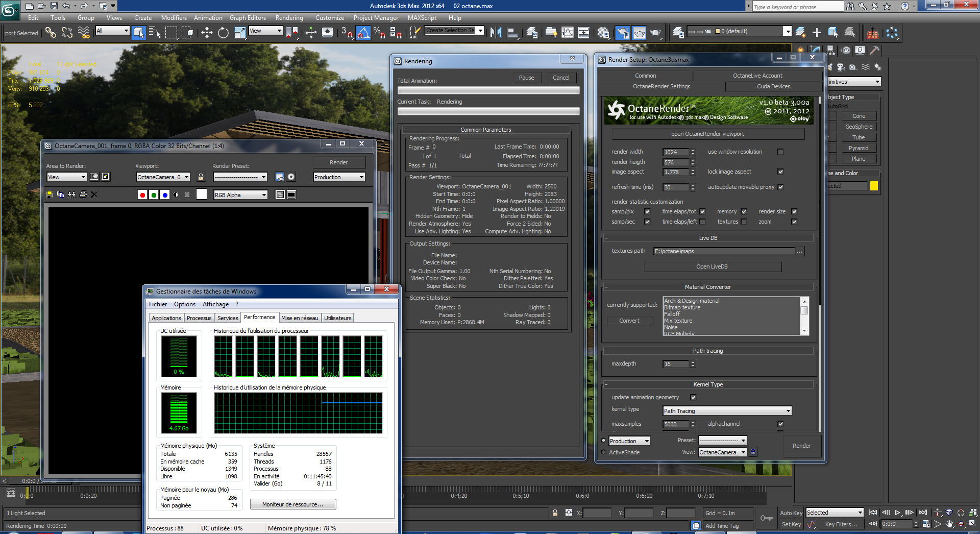Screen dimensions: 980x534
Task: Choose the Select and Move tool
Action: click(207, 33)
